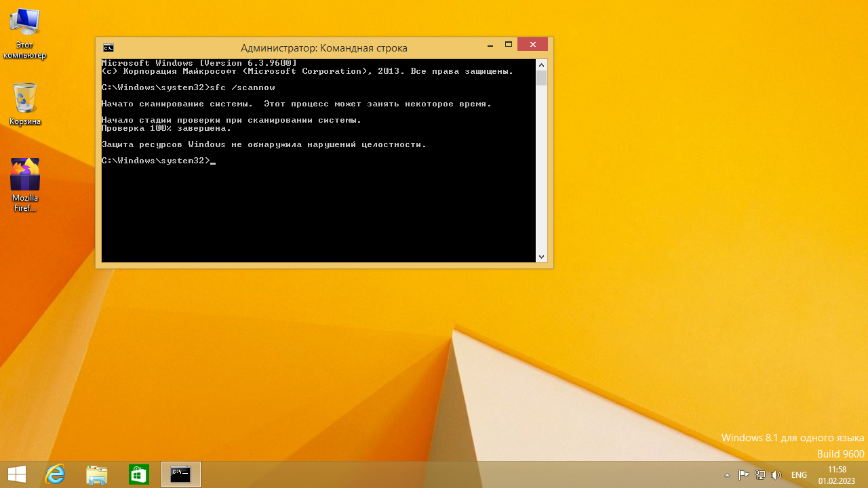Screen dimensions: 868x488
Task: Click the "Microsoft Windows [Version 6.3.9600]" line
Action: pyautogui.click(x=199, y=63)
